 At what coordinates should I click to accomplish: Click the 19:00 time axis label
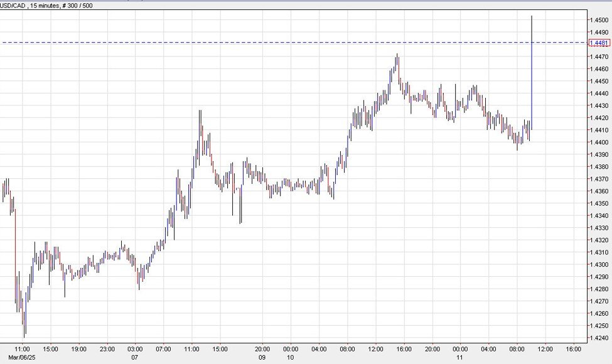[x=78, y=348]
